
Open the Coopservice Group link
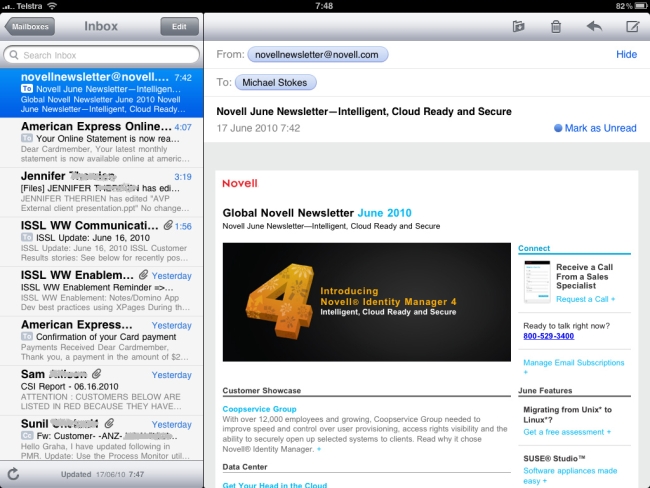click(260, 409)
